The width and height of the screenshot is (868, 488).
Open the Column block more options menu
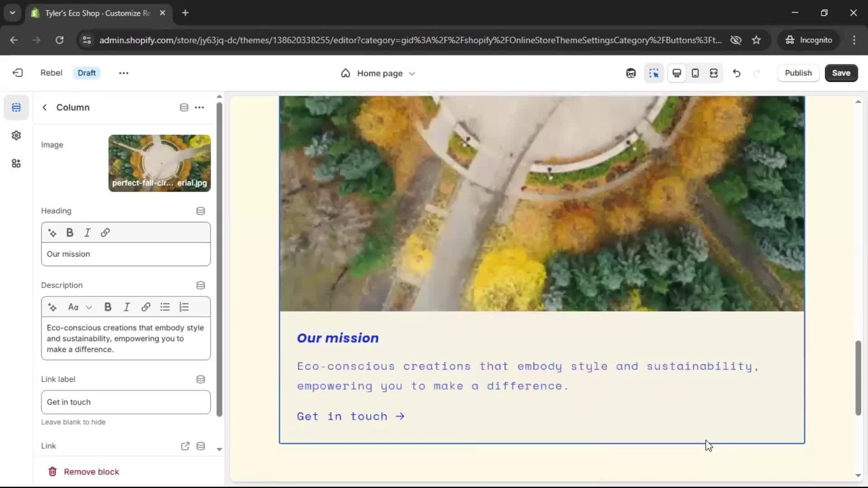(x=199, y=108)
